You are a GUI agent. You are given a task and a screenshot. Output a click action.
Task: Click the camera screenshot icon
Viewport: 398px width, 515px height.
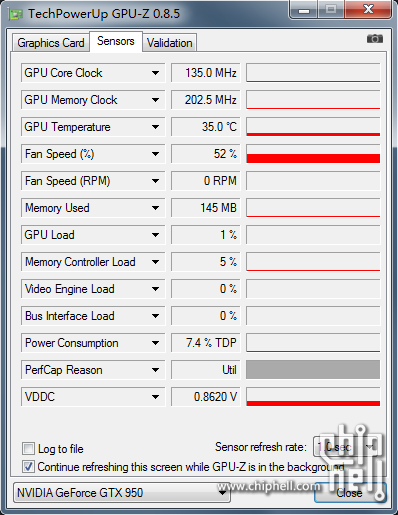tap(375, 39)
